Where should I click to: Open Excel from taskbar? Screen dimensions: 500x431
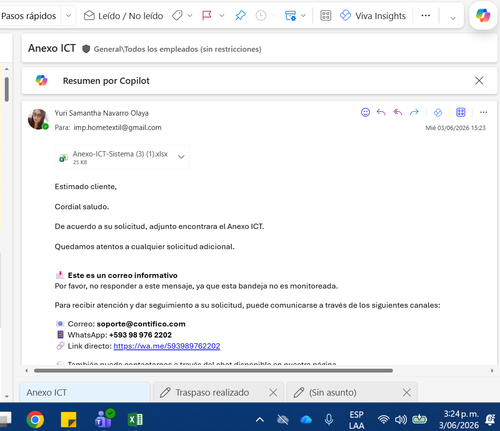(135, 420)
